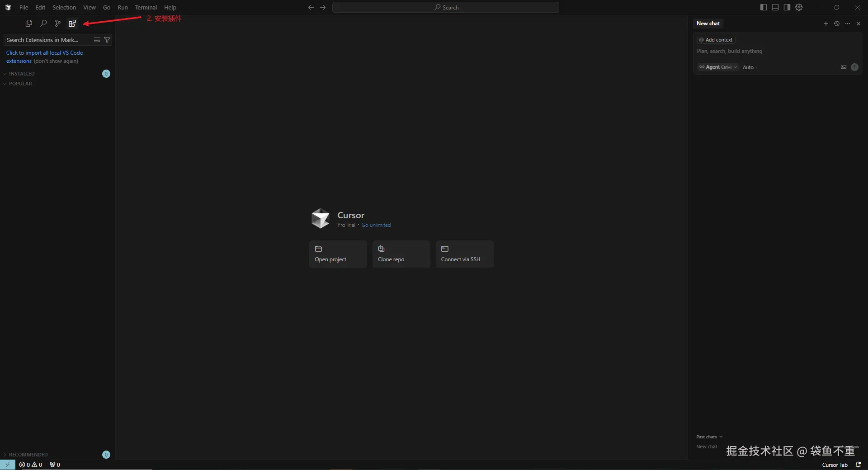The width and height of the screenshot is (868, 470).
Task: Select the Extensions view icon
Action: point(72,23)
